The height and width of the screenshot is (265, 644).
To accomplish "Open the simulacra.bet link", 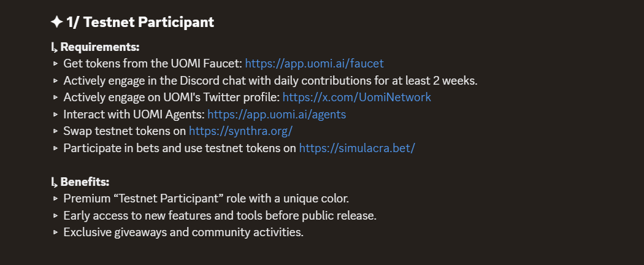I will pyautogui.click(x=357, y=148).
